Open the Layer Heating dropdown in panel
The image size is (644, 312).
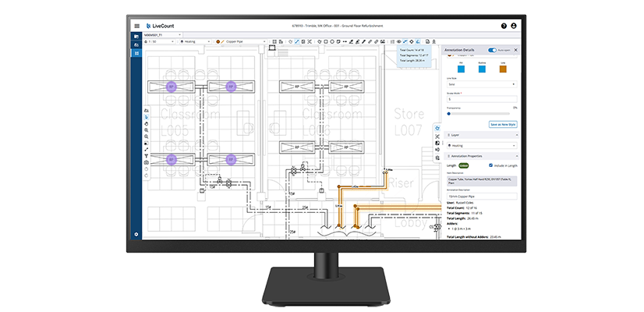(x=482, y=146)
